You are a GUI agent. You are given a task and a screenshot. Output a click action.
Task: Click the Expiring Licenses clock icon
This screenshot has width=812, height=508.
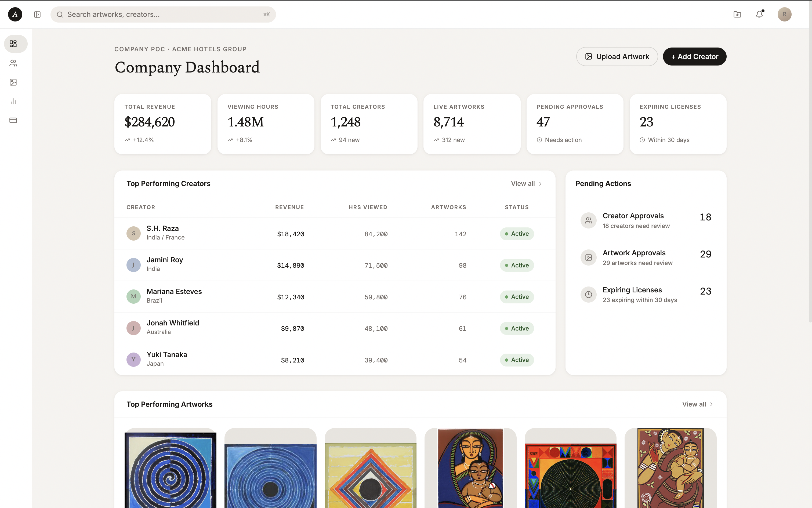click(588, 294)
